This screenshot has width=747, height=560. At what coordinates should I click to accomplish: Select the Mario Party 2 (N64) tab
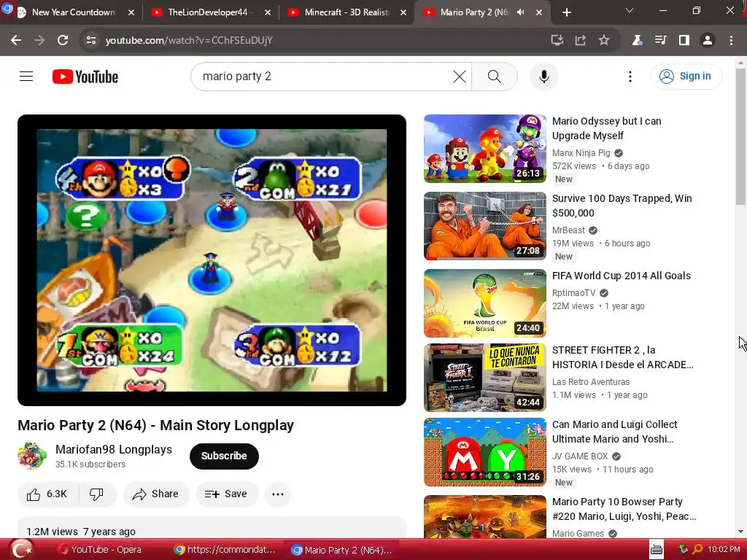(474, 12)
